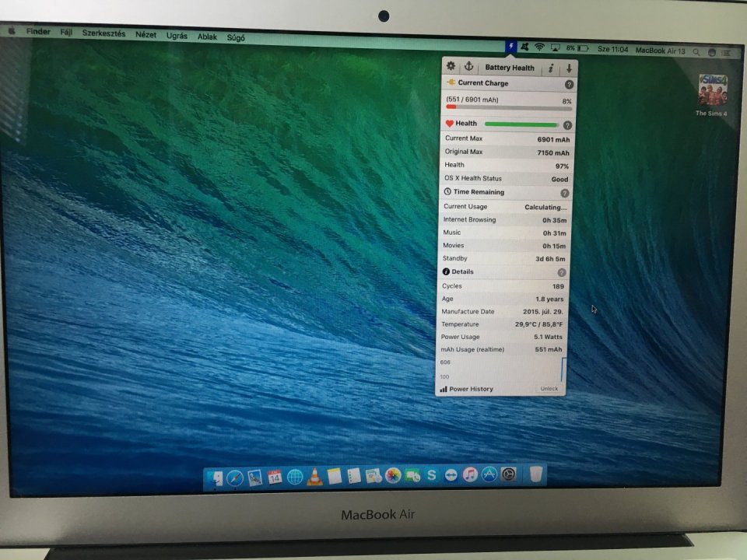The height and width of the screenshot is (560, 747).
Task: Open the Calendar app in Dock
Action: 275,477
